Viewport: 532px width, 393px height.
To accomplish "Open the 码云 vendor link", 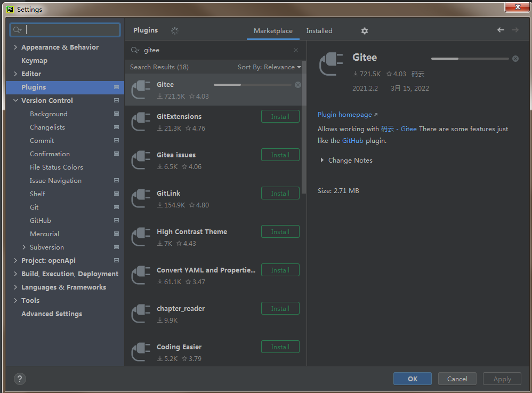I will click(418, 74).
